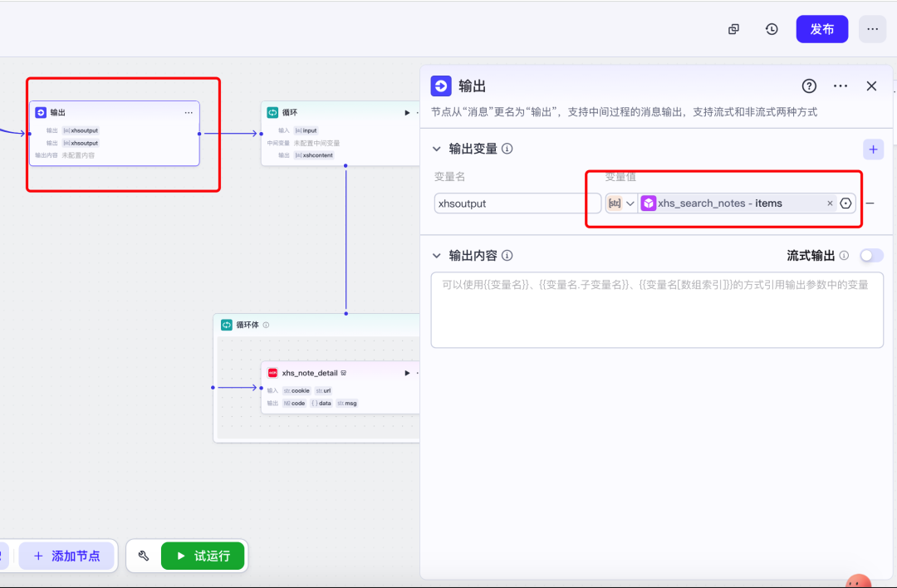
Task: Click the url input chip in xhs_note_detail
Action: 323,390
